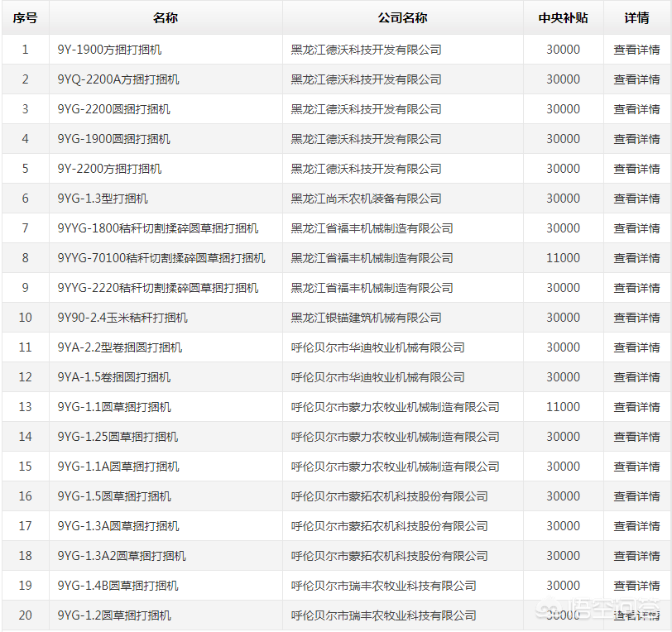Open 查看详情 for 9YG-1.1圆草捆打捆机
This screenshot has height=632, width=672.
(x=636, y=407)
